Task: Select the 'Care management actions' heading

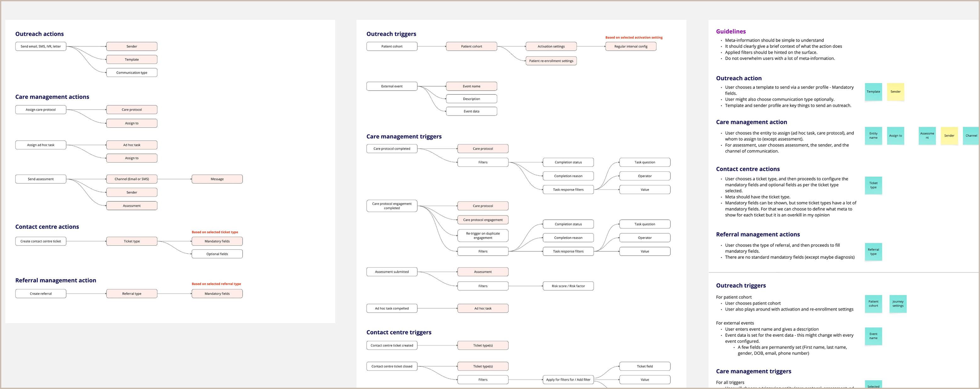Action: [52, 97]
